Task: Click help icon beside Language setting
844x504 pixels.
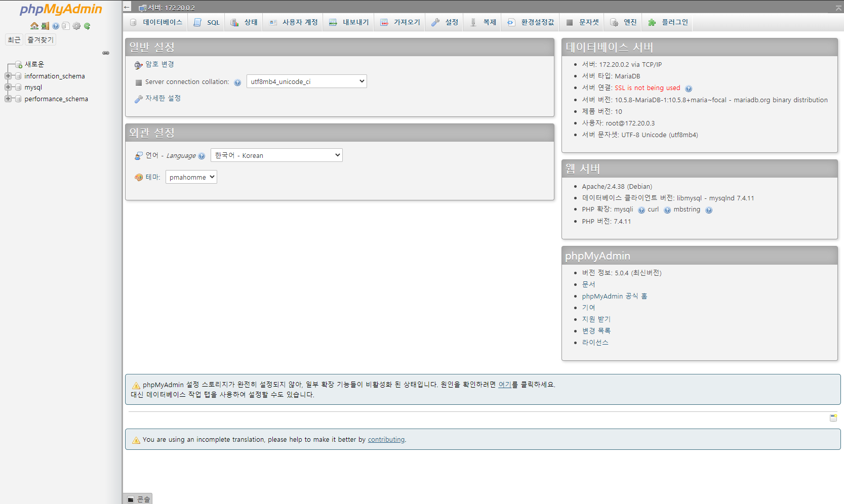Action: 202,156
